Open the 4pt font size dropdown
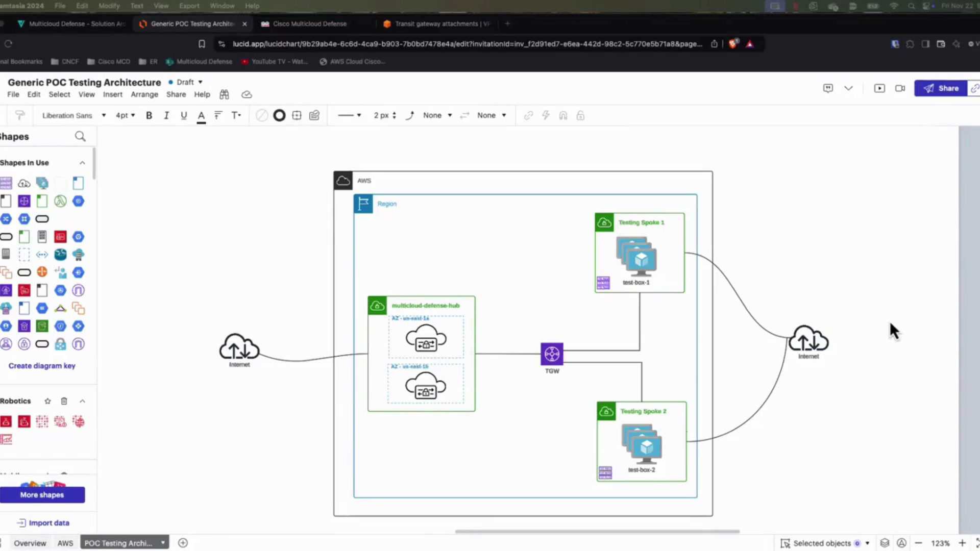980x551 pixels. [x=125, y=115]
